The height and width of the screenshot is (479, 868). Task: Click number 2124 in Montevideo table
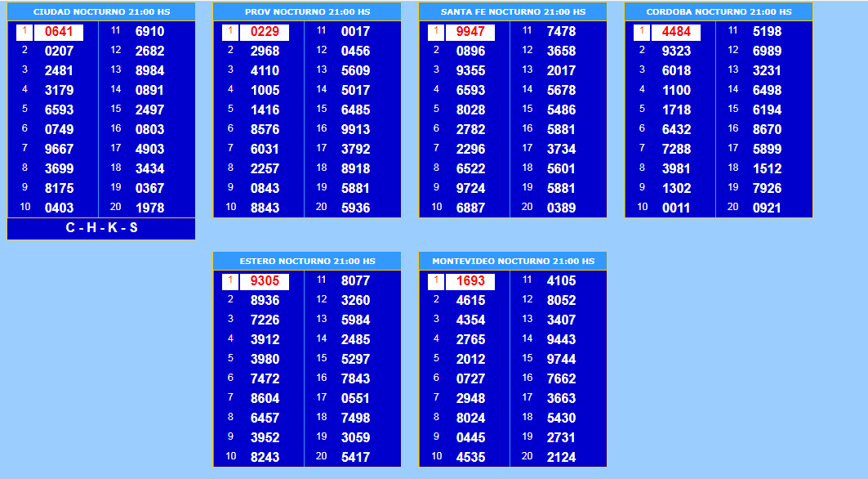click(561, 457)
